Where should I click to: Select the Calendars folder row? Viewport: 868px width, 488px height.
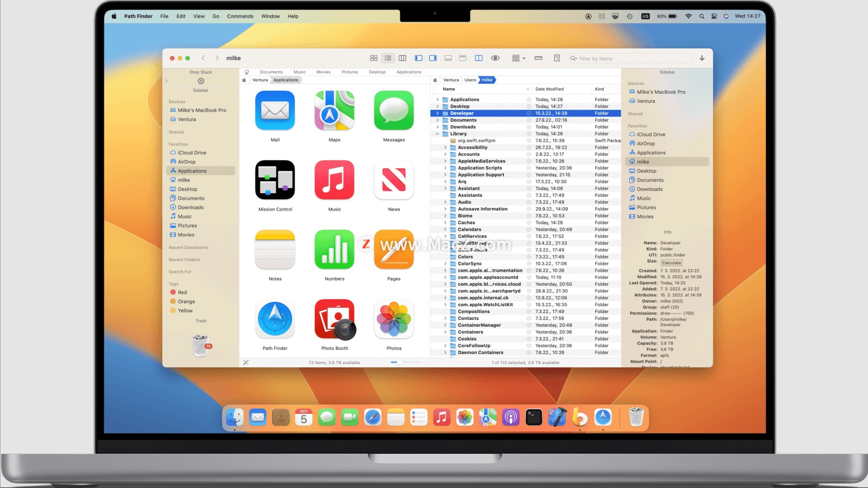[x=526, y=230]
